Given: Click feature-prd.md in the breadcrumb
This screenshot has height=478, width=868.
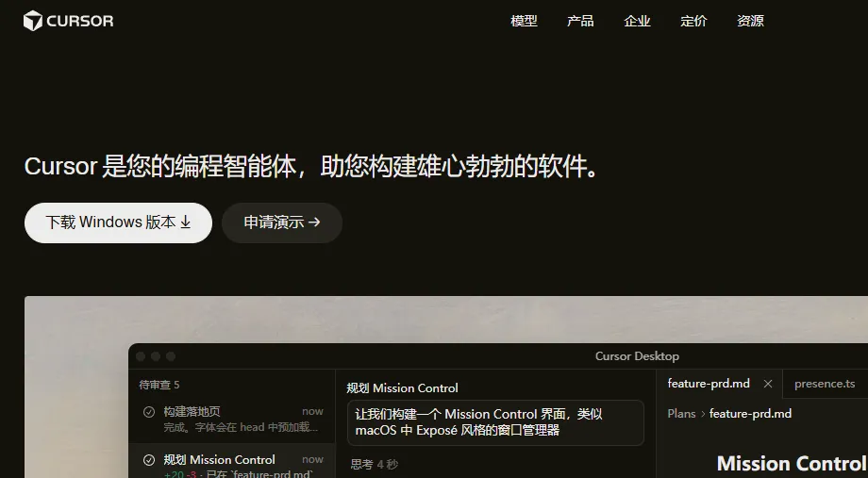Looking at the screenshot, I should coord(750,414).
